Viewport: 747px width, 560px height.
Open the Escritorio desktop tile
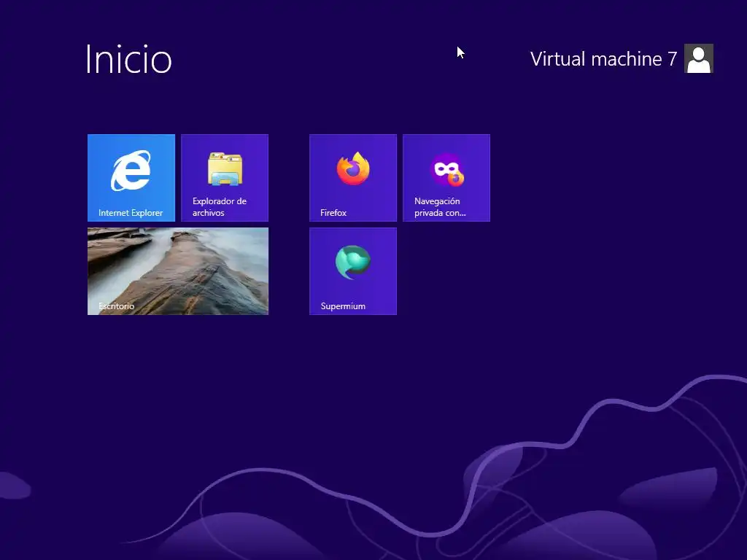click(178, 271)
